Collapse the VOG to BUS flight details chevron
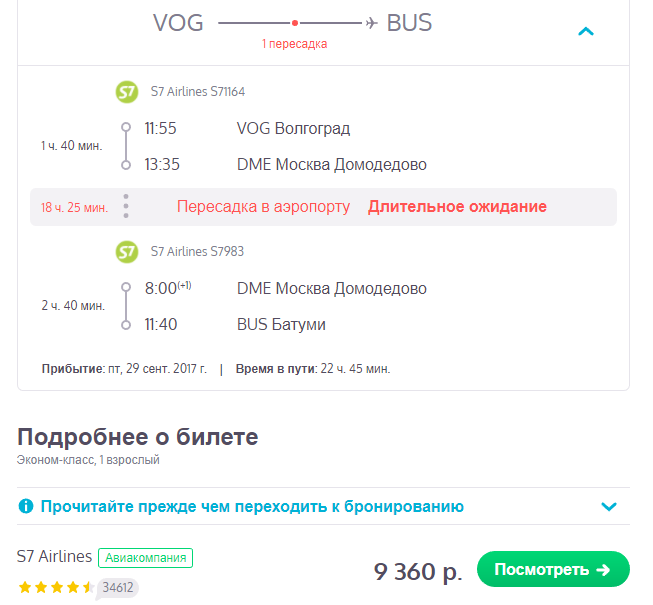 (586, 31)
